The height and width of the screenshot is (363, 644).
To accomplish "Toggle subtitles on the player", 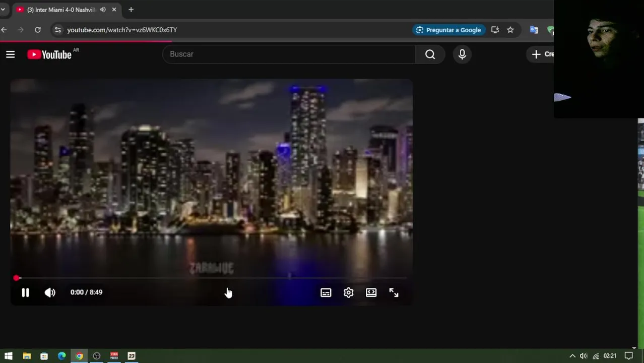I will click(326, 292).
